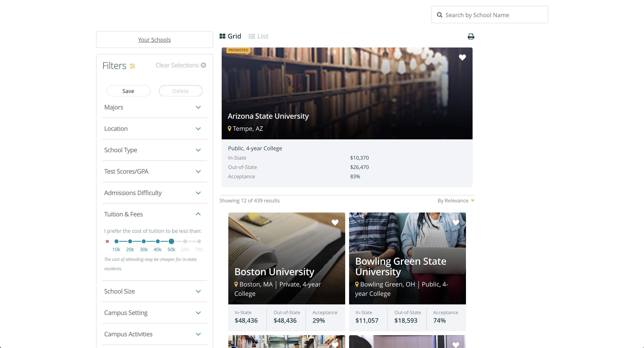
Task: Click Showing 12 of 439 results text
Action: click(x=250, y=201)
